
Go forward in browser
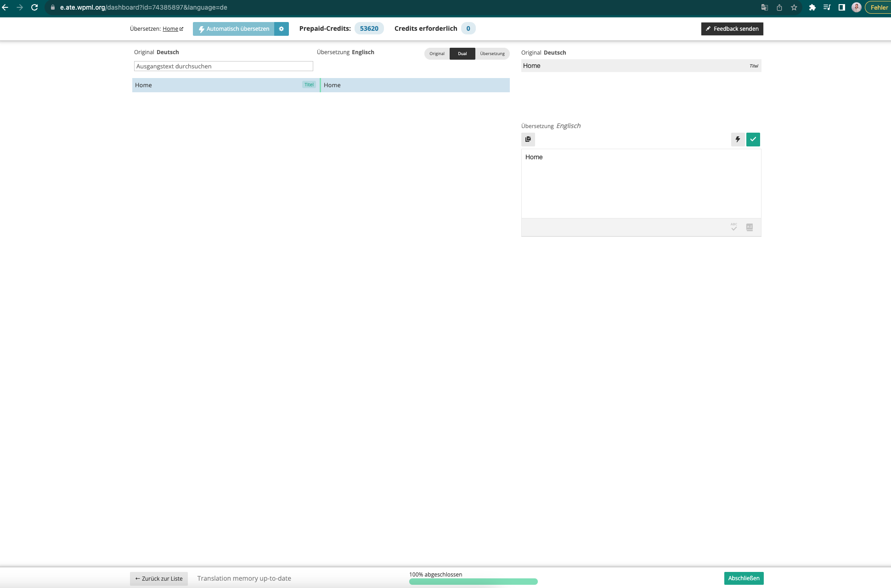tap(20, 7)
